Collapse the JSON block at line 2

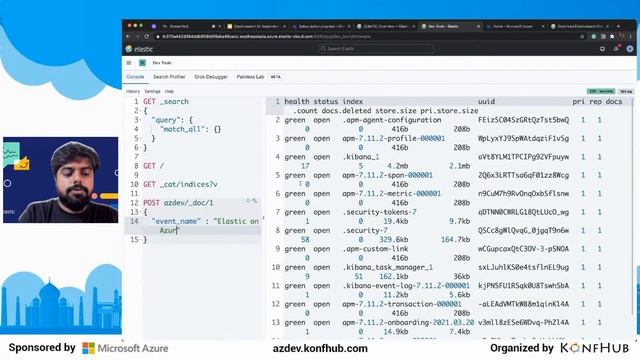(x=140, y=111)
